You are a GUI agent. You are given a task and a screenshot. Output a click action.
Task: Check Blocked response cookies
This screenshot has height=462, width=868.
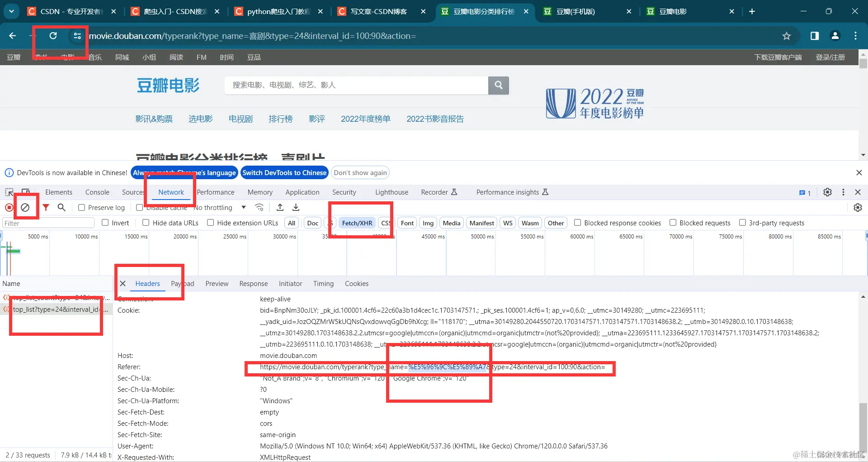577,223
